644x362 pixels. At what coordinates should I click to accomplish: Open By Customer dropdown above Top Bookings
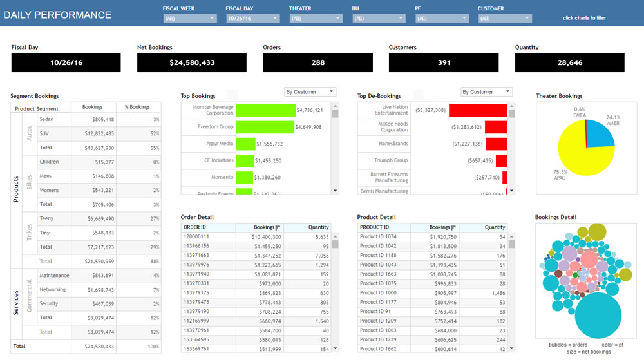310,92
